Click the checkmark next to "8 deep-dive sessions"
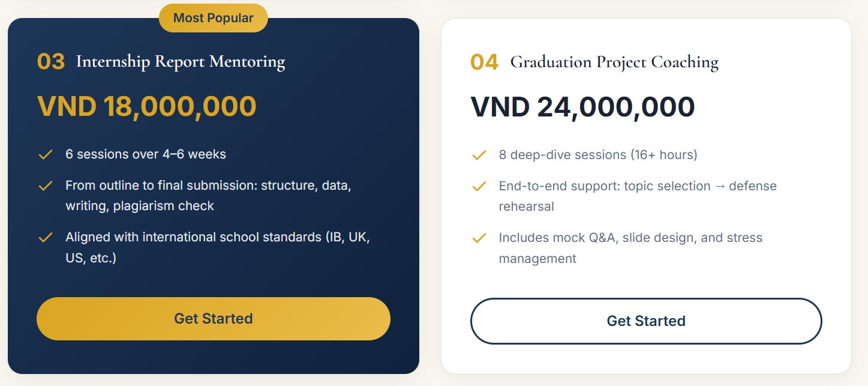The height and width of the screenshot is (386, 868). (479, 155)
